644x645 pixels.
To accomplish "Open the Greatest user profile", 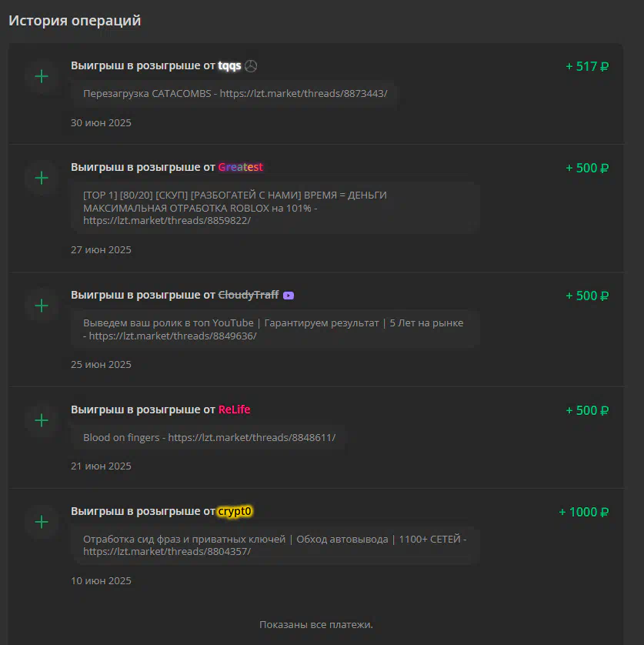I will (x=240, y=167).
